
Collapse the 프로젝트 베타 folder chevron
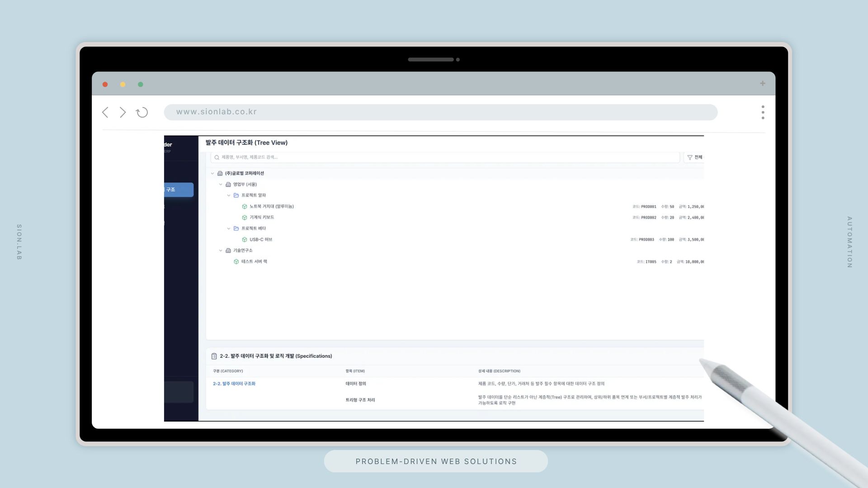tap(229, 229)
